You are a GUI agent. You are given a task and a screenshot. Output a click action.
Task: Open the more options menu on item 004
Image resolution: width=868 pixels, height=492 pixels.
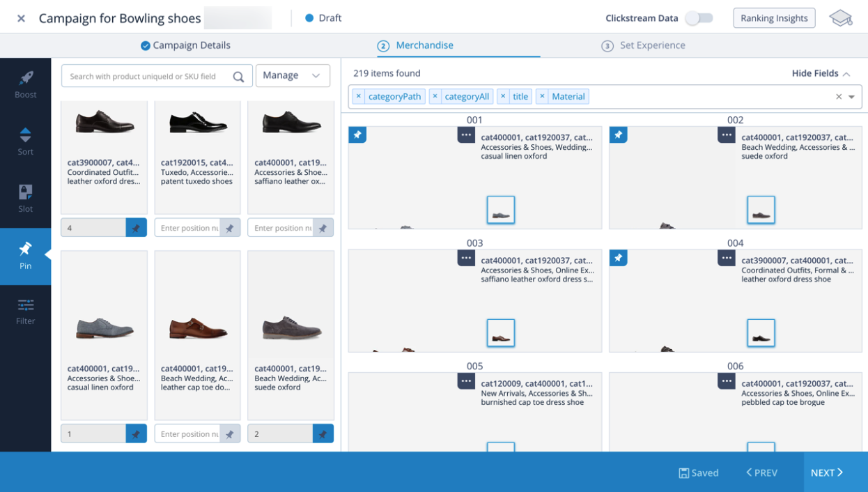pyautogui.click(x=727, y=258)
